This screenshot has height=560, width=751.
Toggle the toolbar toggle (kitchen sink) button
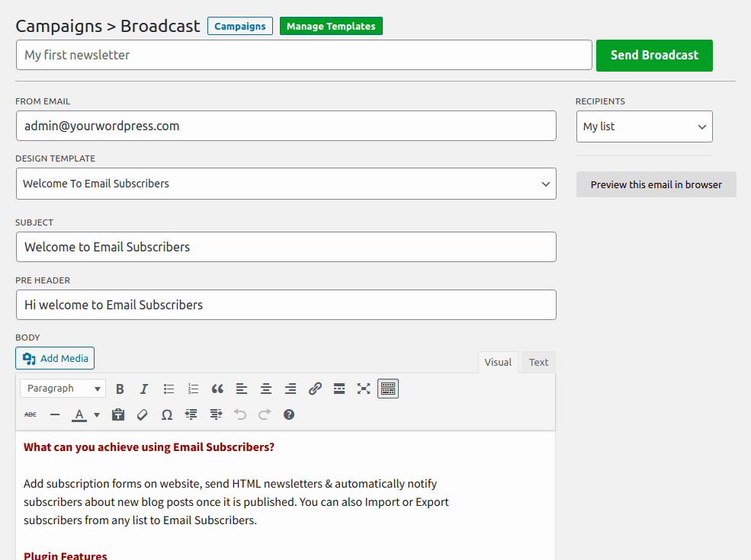[x=388, y=389]
